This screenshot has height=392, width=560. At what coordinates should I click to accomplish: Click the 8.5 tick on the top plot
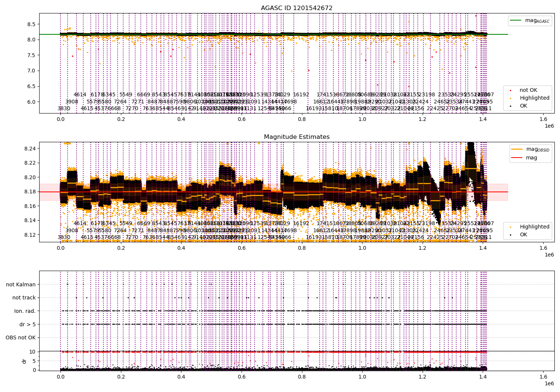click(x=32, y=24)
